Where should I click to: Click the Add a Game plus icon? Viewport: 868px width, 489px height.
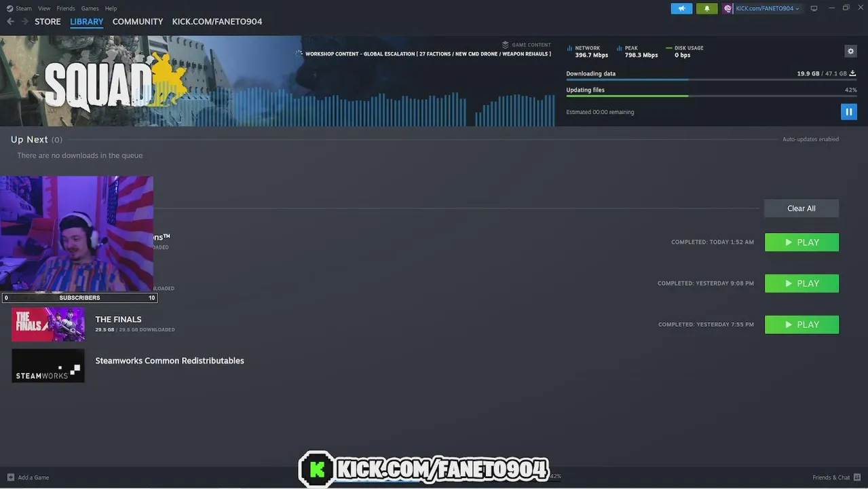pyautogui.click(x=10, y=477)
